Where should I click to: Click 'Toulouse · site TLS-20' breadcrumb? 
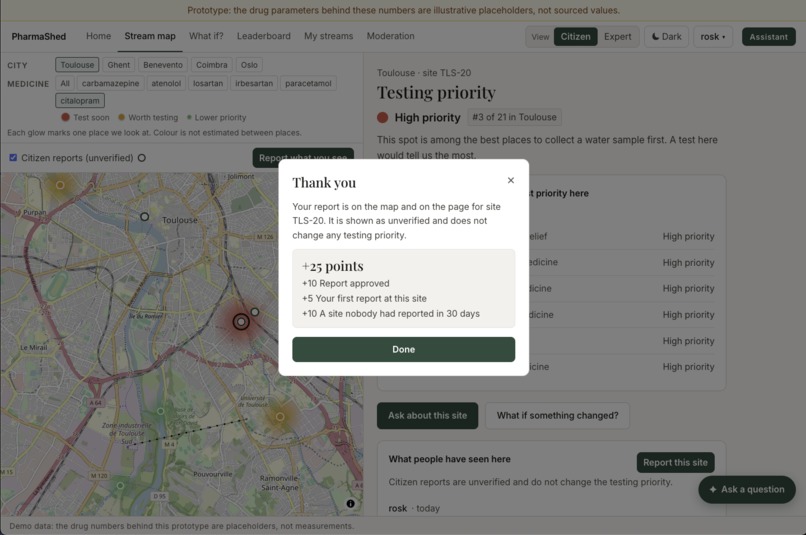pos(424,73)
